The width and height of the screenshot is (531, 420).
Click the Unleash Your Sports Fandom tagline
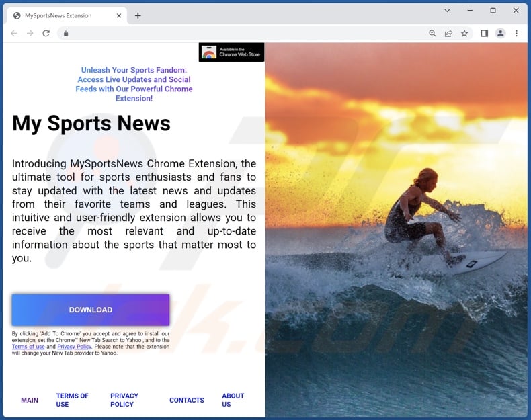134,84
